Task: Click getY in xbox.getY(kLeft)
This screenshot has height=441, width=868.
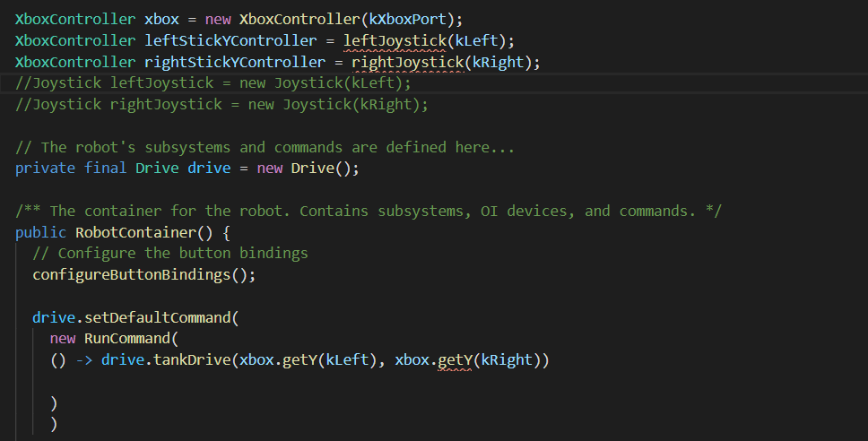Action: [x=299, y=360]
